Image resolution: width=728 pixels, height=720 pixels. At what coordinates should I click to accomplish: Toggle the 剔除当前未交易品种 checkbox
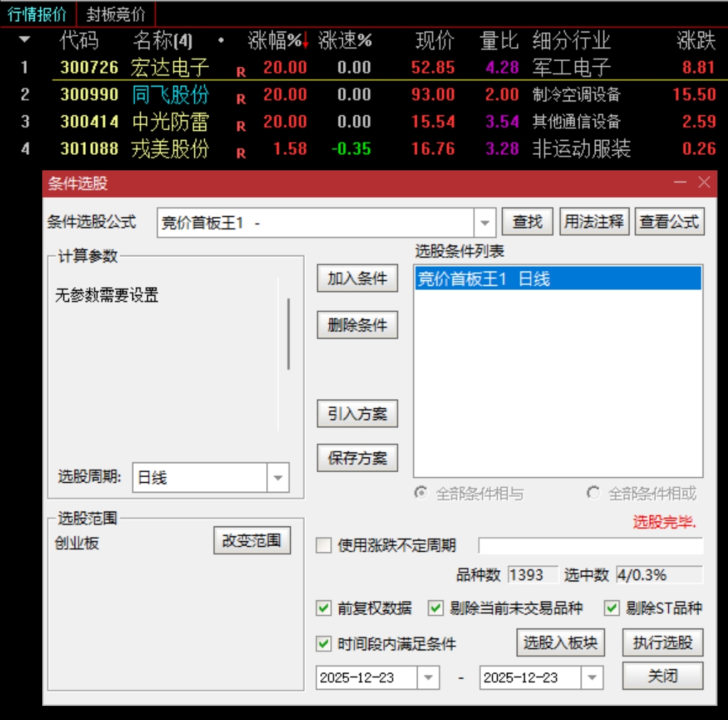436,607
